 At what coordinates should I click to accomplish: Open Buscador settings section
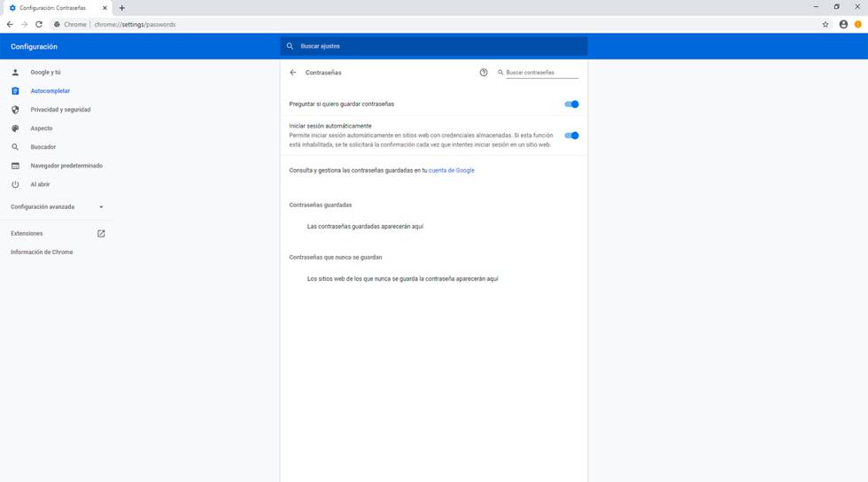point(43,147)
